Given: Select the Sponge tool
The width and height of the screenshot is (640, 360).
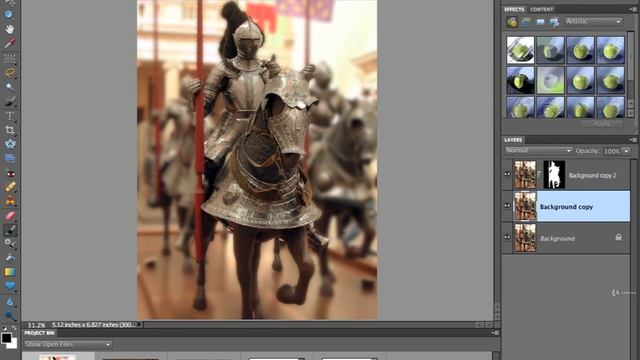Looking at the screenshot, I should pos(9,316).
